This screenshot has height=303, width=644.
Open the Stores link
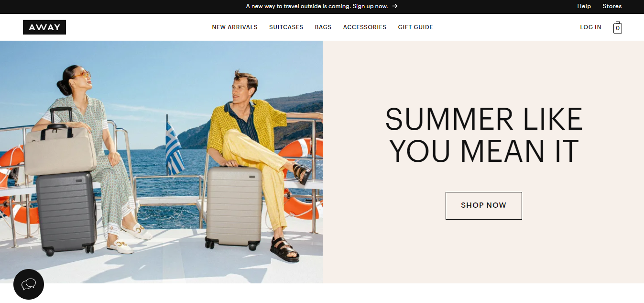(x=612, y=6)
